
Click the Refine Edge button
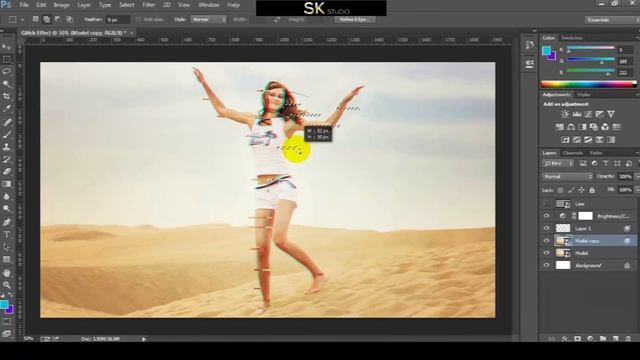355,19
